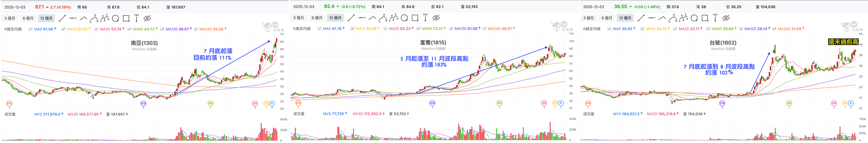Toggle hide-drawings eye icon in 南亞(1303) chart
The image size is (868, 143).
[x=147, y=18]
